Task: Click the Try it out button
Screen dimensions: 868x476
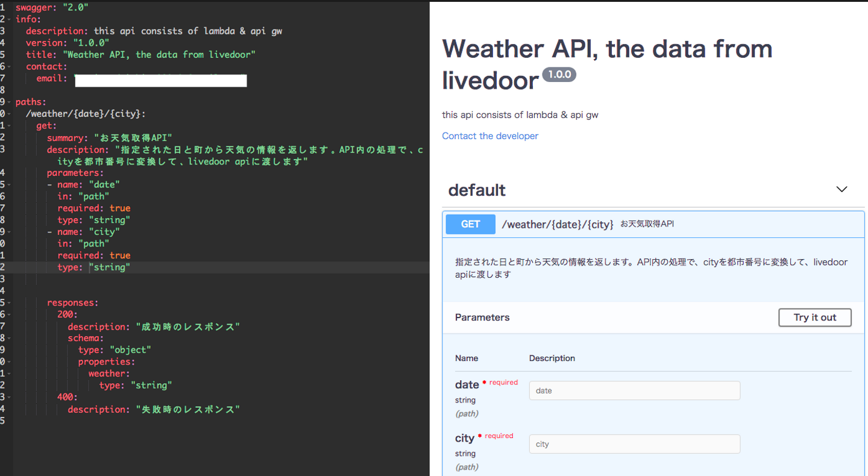Action: coord(815,318)
